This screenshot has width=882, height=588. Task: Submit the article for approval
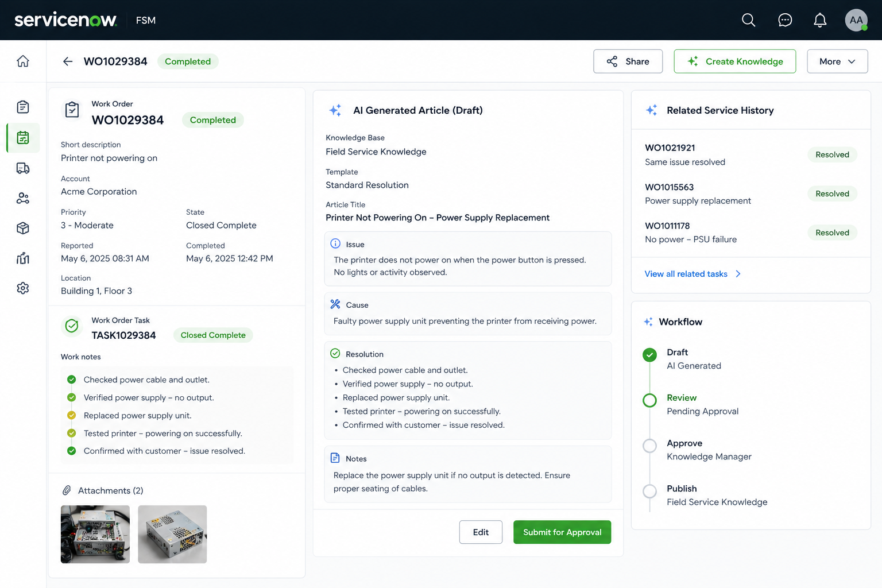562,532
